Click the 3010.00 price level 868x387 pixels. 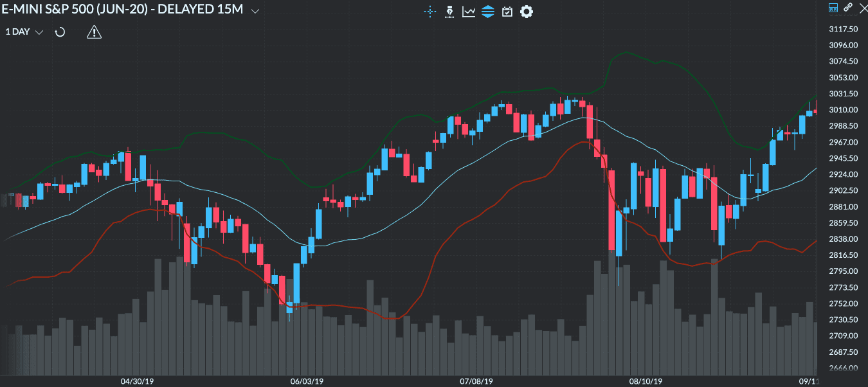point(844,109)
